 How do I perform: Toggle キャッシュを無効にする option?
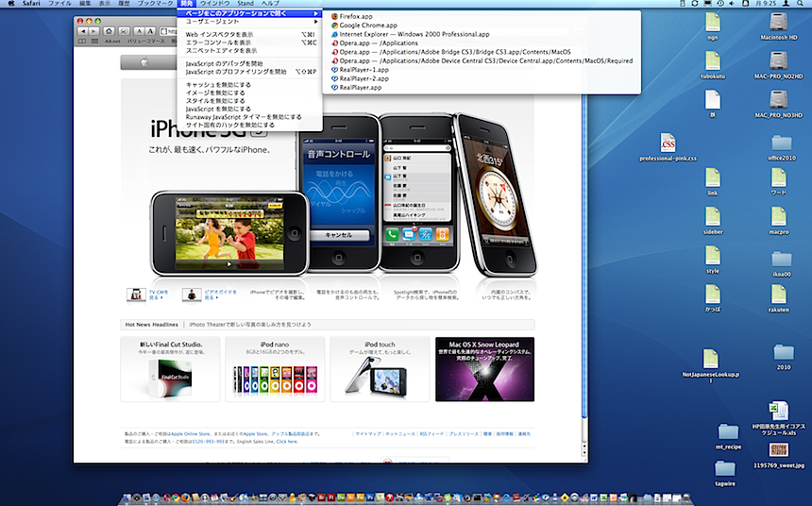pos(249,84)
